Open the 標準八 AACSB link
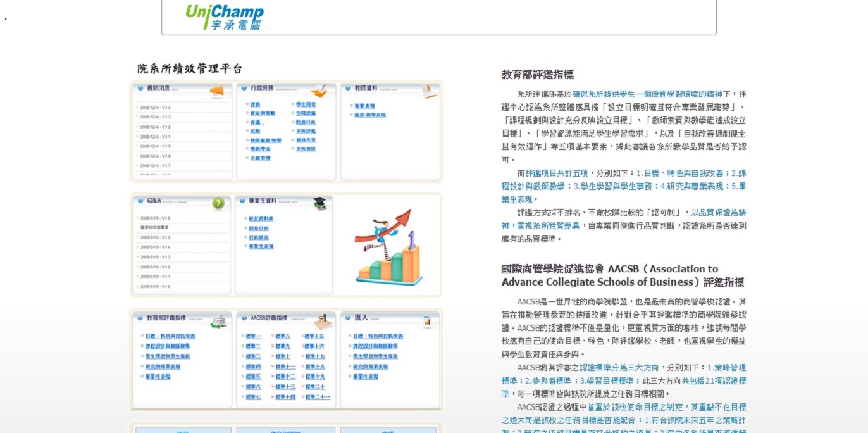 pos(283,336)
